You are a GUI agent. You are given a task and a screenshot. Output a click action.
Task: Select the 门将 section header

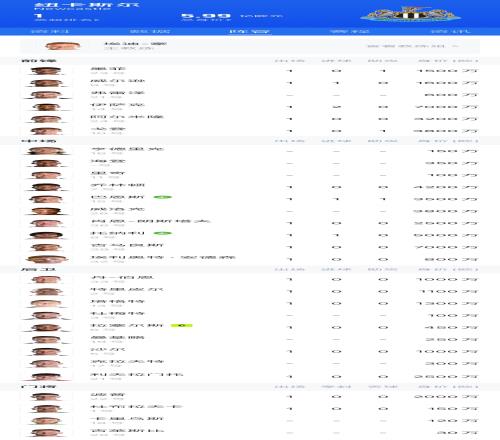(39, 387)
